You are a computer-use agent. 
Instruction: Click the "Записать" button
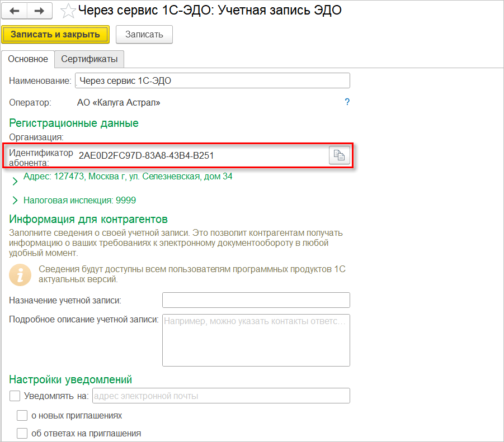[144, 35]
